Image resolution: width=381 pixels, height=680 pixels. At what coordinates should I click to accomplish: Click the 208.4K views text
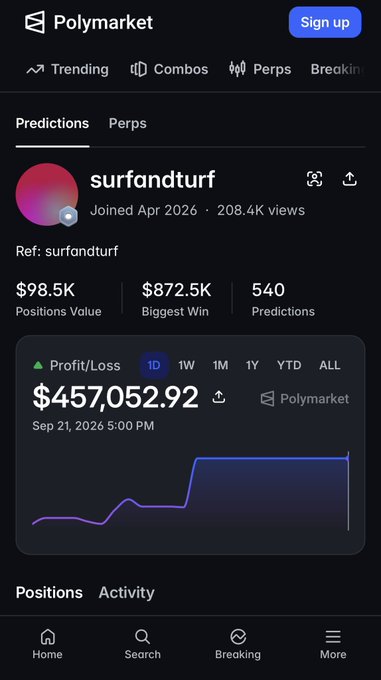coord(261,210)
